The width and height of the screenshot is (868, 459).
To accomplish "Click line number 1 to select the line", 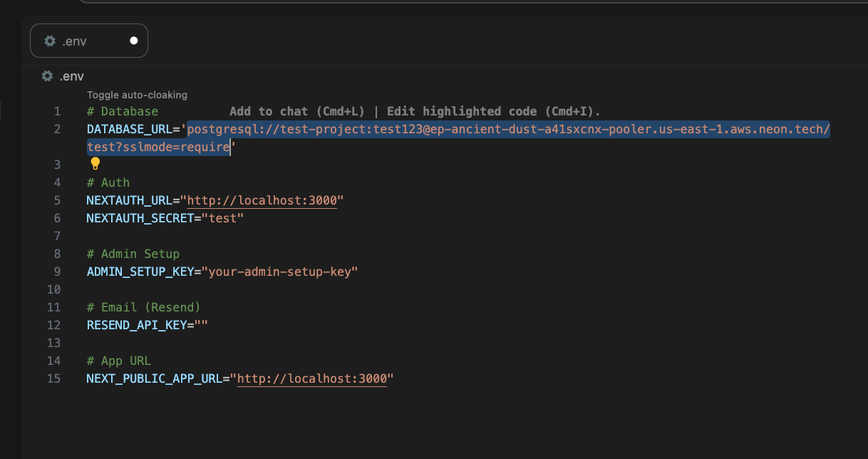I will [x=57, y=111].
